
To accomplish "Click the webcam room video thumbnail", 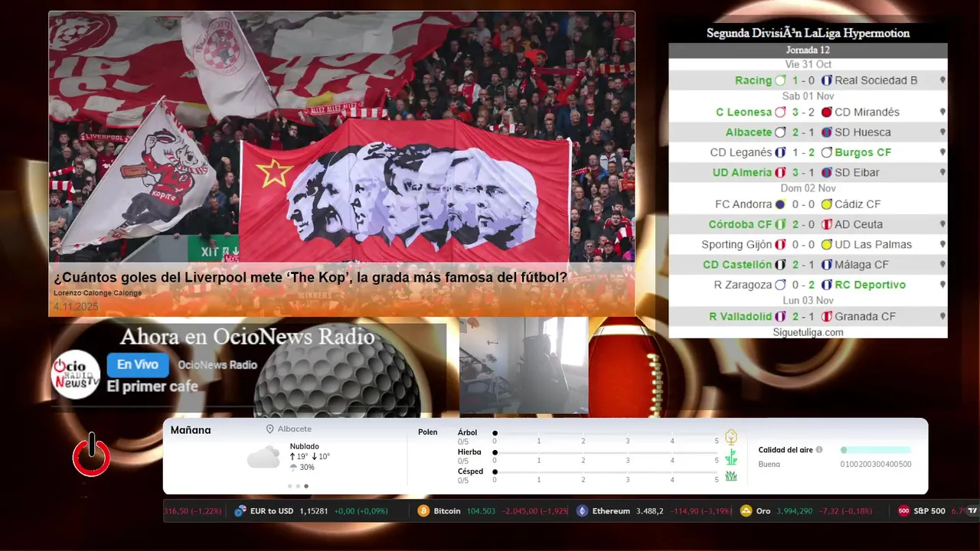I will [x=524, y=366].
